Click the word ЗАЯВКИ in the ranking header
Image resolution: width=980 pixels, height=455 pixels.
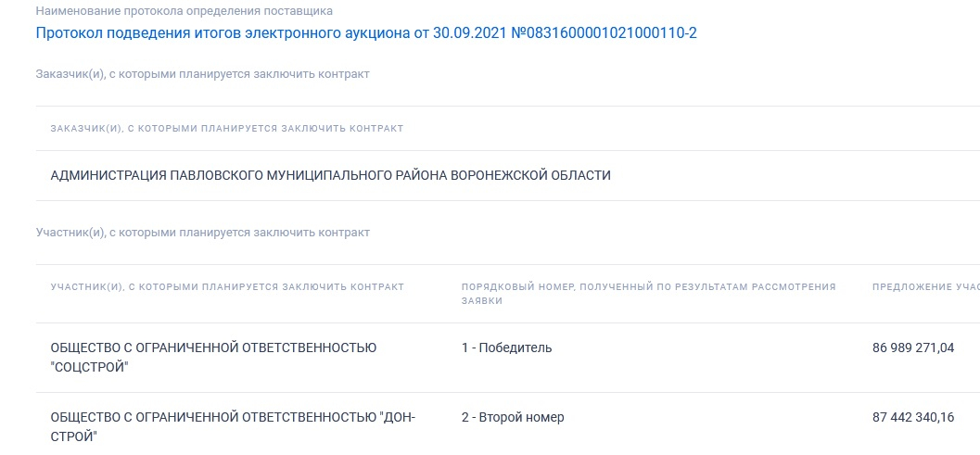482,300
